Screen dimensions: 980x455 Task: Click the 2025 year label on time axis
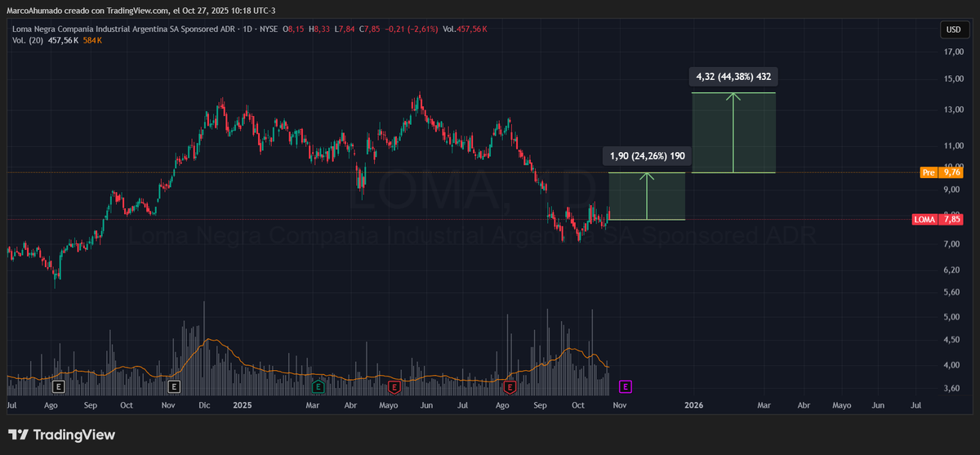243,405
